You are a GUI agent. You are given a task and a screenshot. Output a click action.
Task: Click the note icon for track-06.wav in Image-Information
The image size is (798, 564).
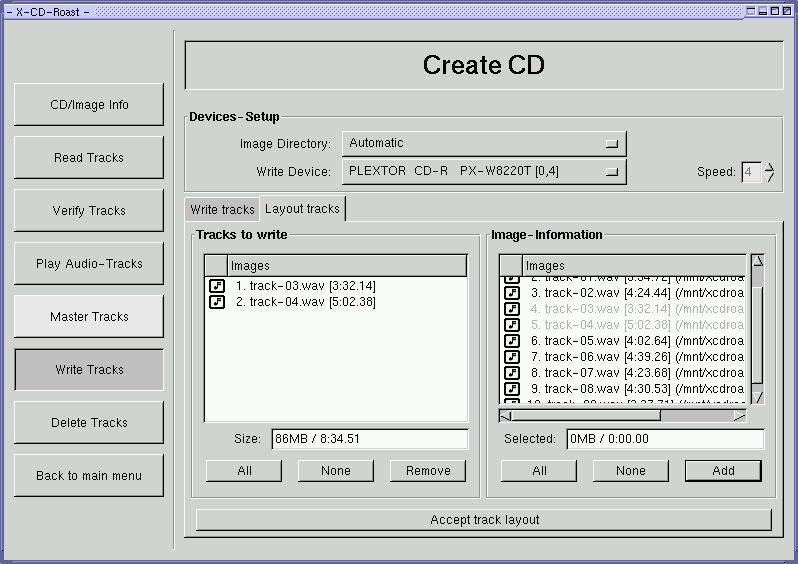(x=512, y=357)
